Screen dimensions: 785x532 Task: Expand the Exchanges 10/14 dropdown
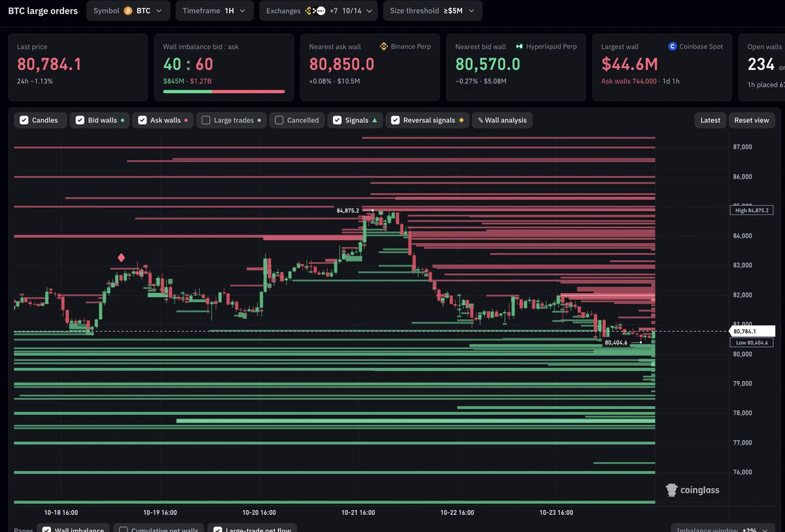(319, 11)
